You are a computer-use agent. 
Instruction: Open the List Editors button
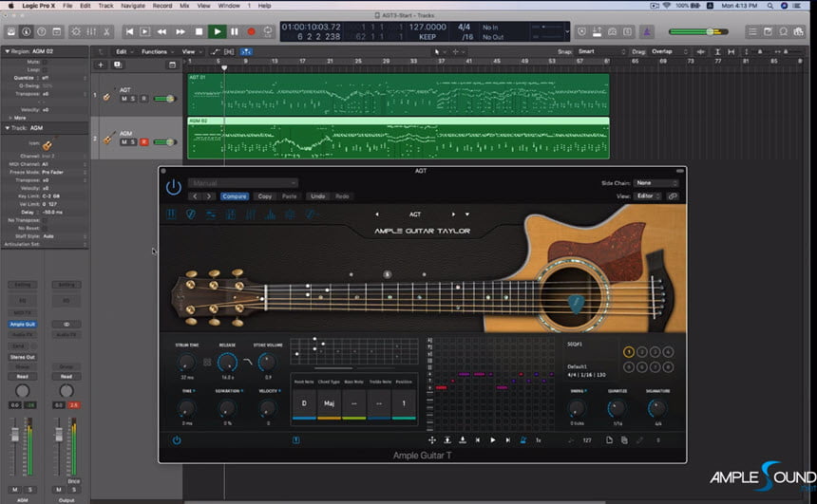tap(752, 31)
